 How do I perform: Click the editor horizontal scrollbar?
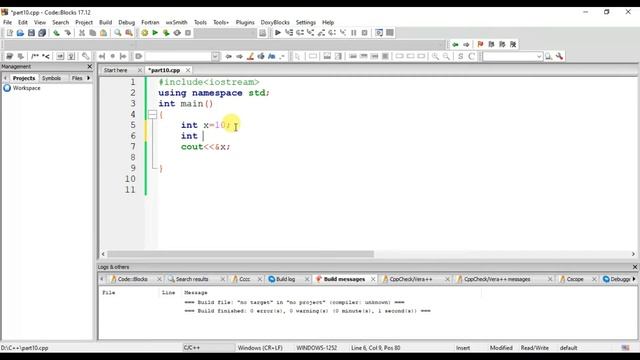coord(240,254)
